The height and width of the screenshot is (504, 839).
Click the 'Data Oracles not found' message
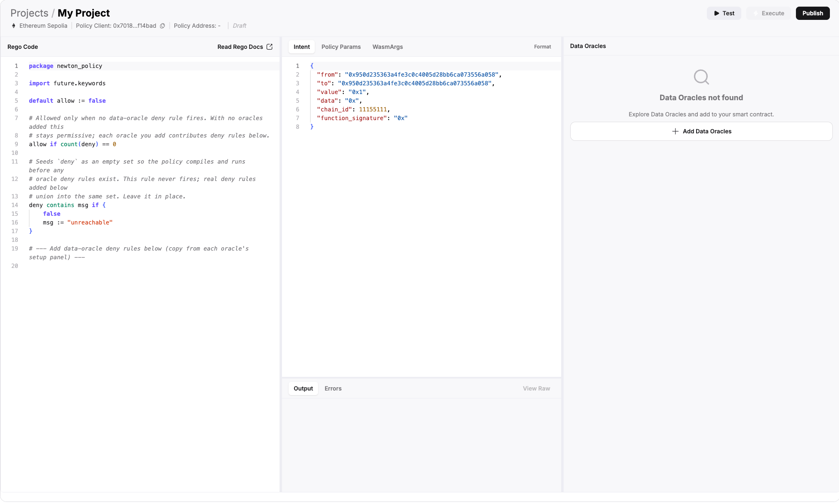pos(701,98)
